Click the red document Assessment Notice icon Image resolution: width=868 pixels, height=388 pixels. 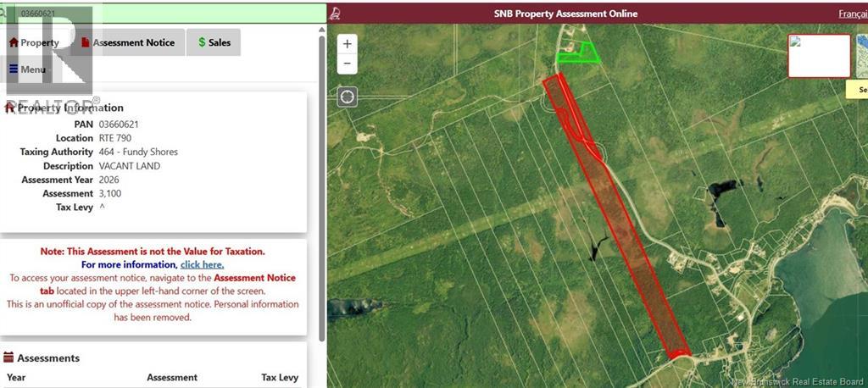[x=85, y=42]
